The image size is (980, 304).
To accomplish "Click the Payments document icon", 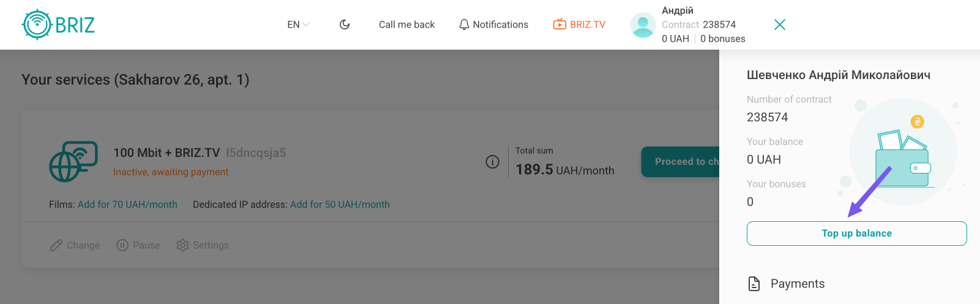I will (x=754, y=284).
